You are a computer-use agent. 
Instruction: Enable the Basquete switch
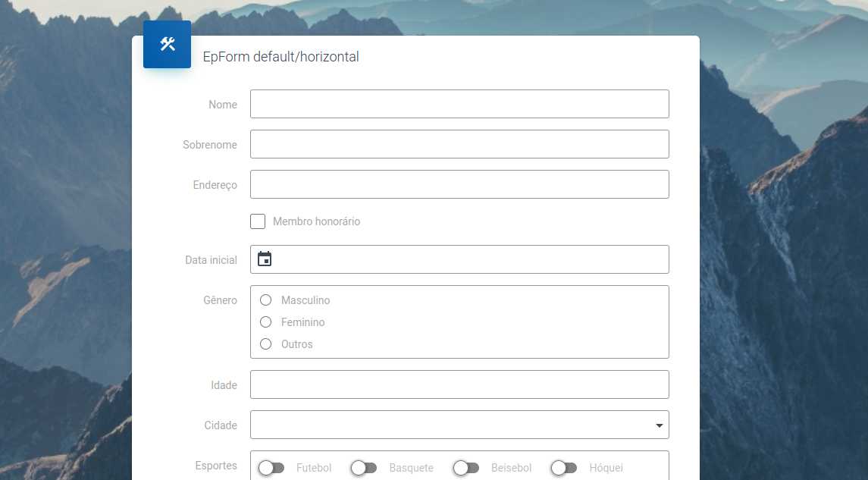click(x=364, y=468)
